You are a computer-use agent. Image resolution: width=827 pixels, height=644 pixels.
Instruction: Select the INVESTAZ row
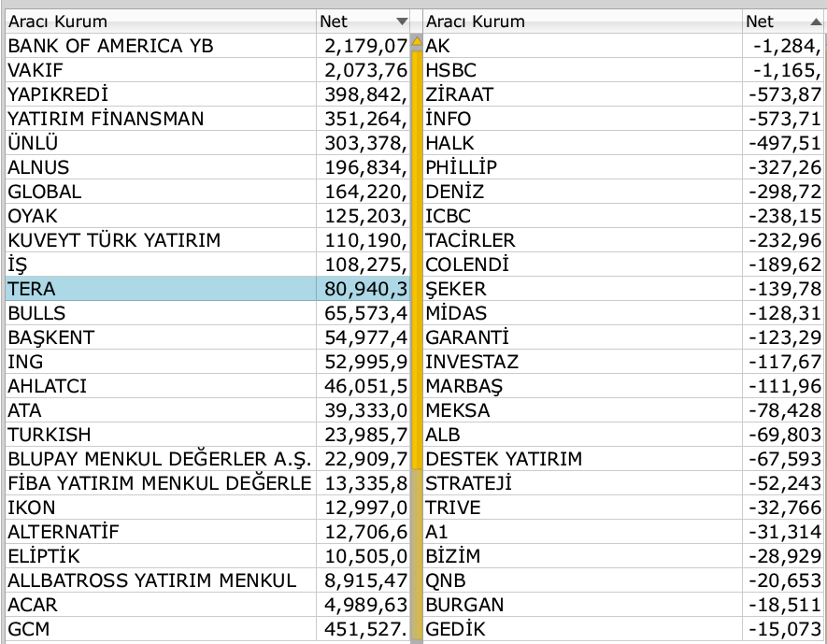(x=624, y=362)
